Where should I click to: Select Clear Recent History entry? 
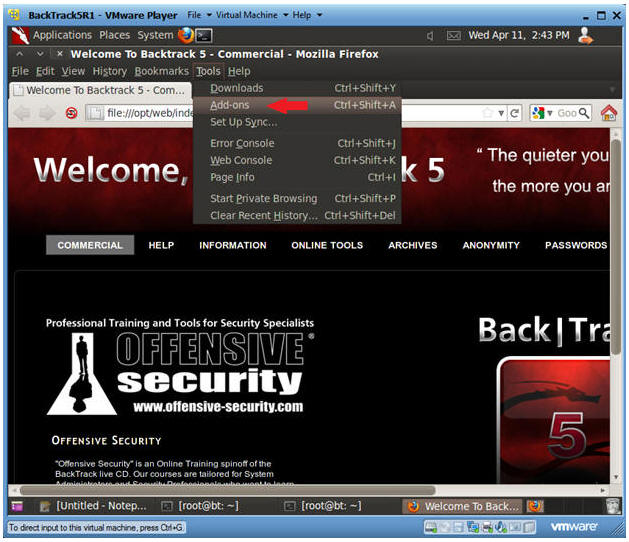(x=297, y=215)
